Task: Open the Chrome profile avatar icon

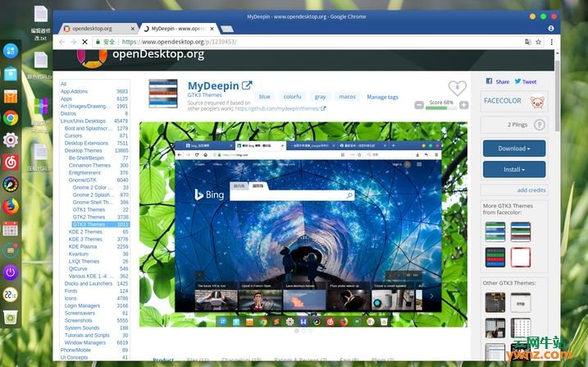Action: [x=551, y=28]
